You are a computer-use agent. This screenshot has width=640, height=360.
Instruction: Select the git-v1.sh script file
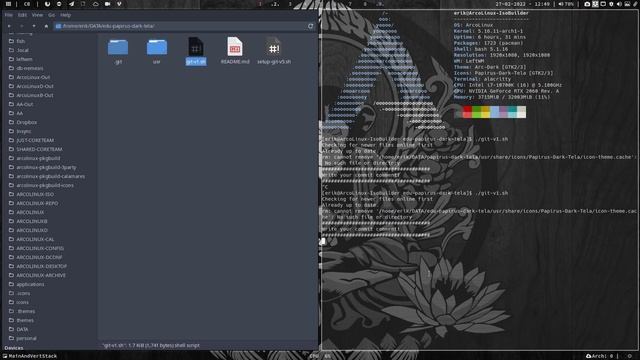click(196, 51)
